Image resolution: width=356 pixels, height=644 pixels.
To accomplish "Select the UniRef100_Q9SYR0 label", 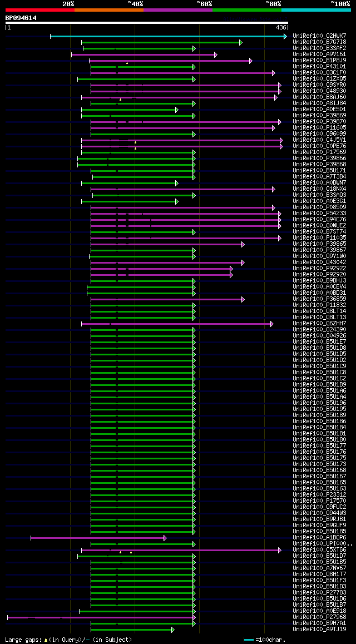I will 319,85.
